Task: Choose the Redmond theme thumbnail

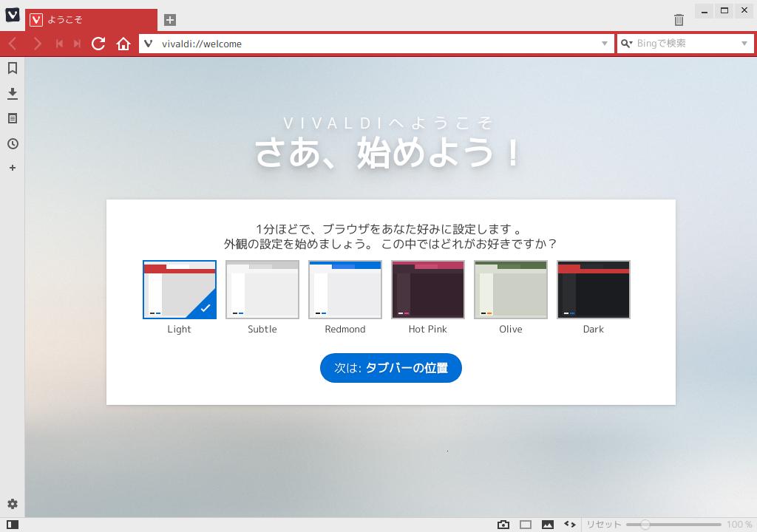Action: coord(345,290)
